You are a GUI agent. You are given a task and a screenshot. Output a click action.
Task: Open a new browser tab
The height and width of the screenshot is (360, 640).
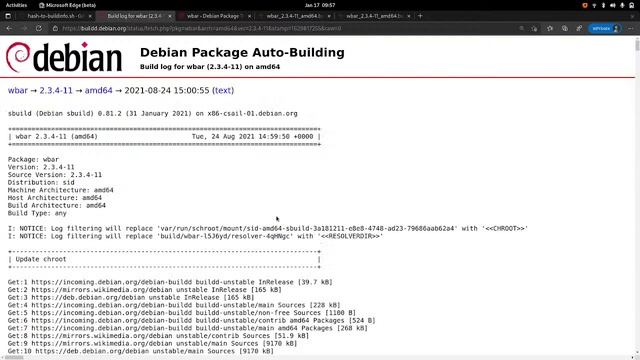(420, 16)
